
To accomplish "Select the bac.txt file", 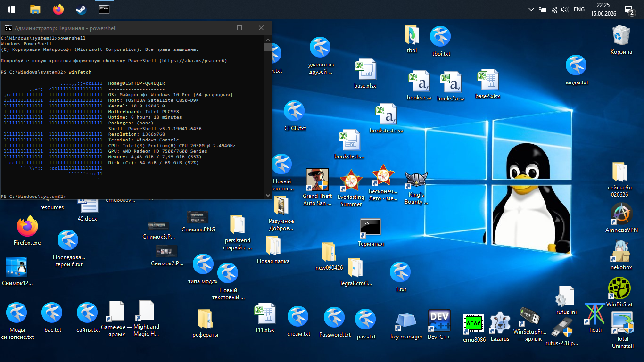I will point(53,318).
